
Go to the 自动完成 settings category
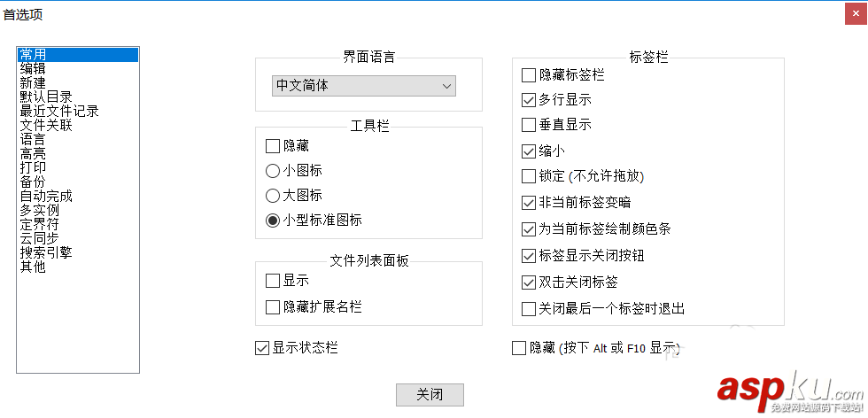click(x=46, y=196)
